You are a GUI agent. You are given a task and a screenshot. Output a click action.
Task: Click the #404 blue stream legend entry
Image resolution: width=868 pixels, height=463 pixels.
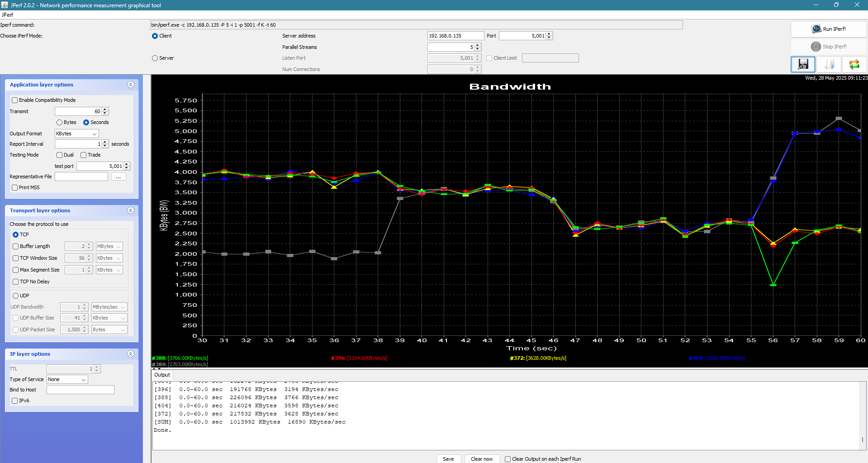click(717, 358)
